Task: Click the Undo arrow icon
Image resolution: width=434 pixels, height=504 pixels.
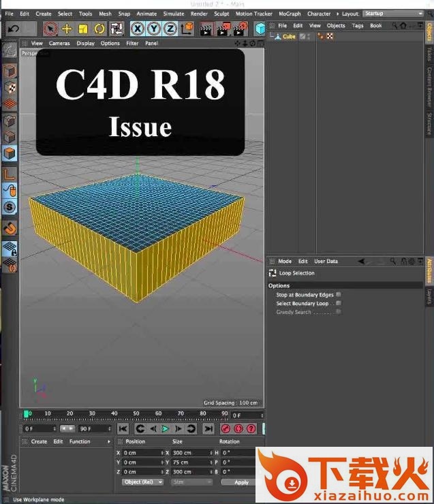Action: (x=13, y=29)
